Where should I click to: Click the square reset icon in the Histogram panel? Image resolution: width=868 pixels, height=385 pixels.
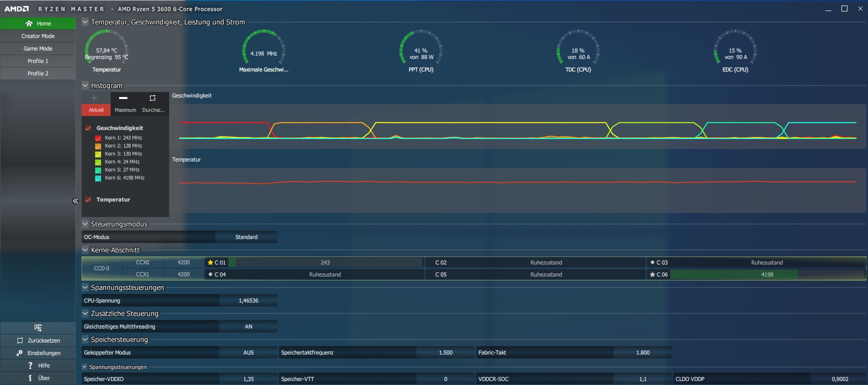click(x=153, y=98)
